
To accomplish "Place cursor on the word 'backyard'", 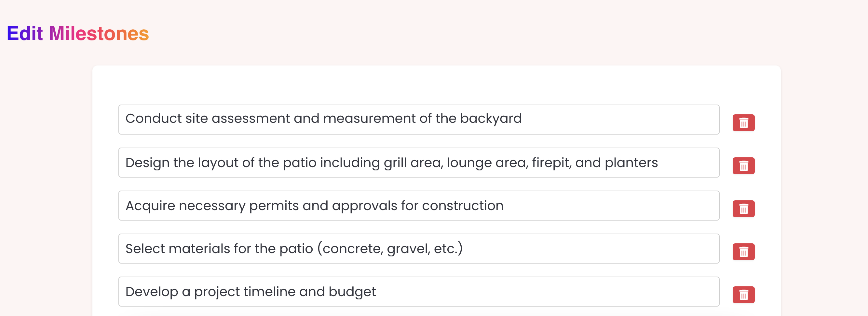I will click(491, 118).
